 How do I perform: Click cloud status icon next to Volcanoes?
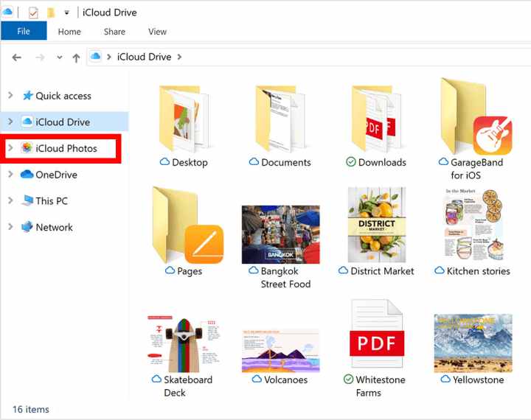click(257, 379)
